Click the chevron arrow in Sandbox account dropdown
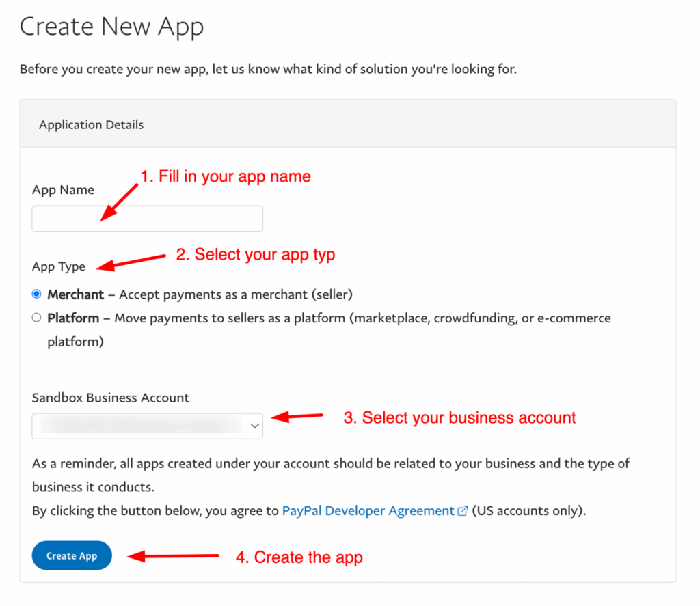The width and height of the screenshot is (700, 606). [254, 426]
